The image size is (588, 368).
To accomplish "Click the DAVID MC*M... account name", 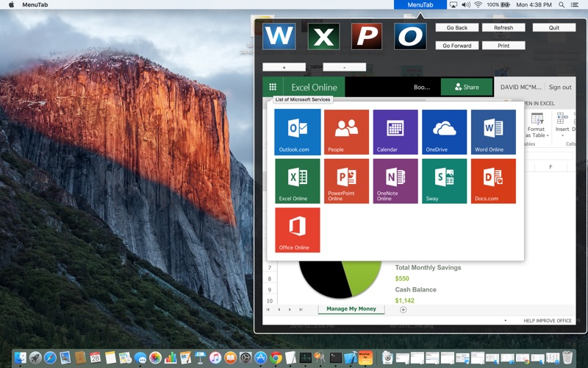I will point(520,87).
